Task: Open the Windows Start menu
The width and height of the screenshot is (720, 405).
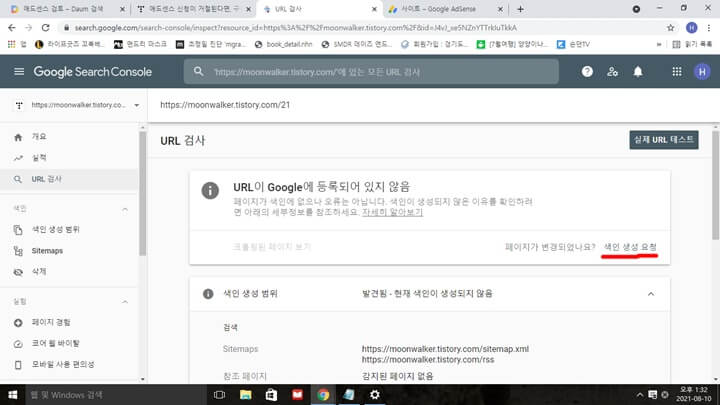Action: point(12,395)
